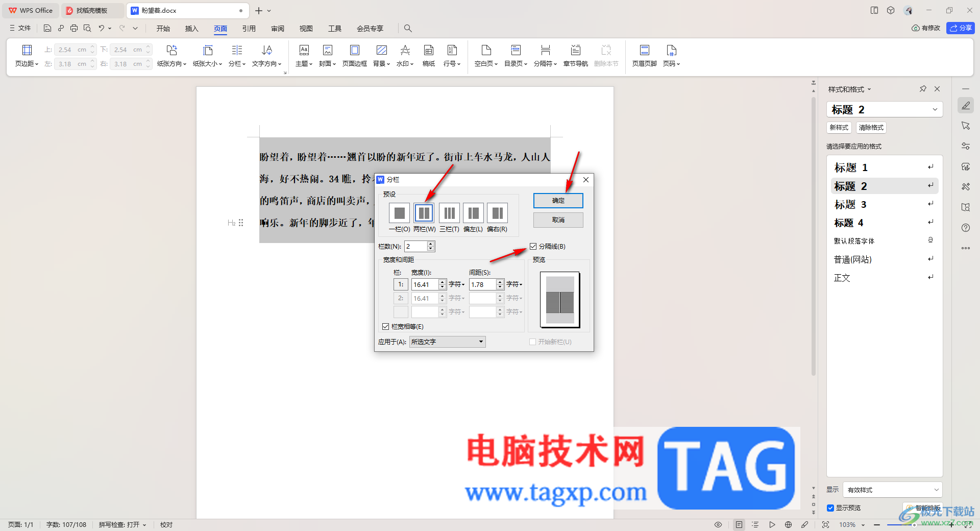The width and height of the screenshot is (980, 531).
Task: Open the 标题 2 current style dropdown
Action: point(885,109)
